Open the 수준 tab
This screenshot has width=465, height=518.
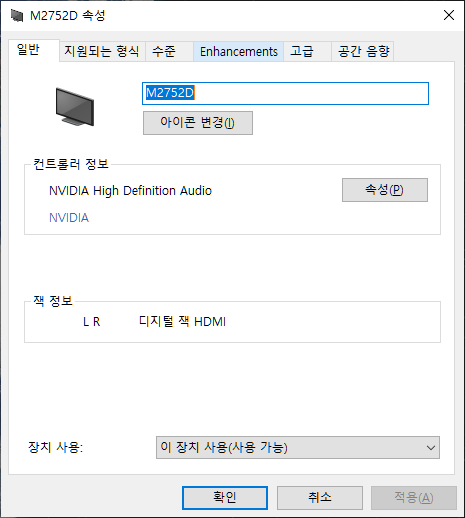(x=169, y=51)
